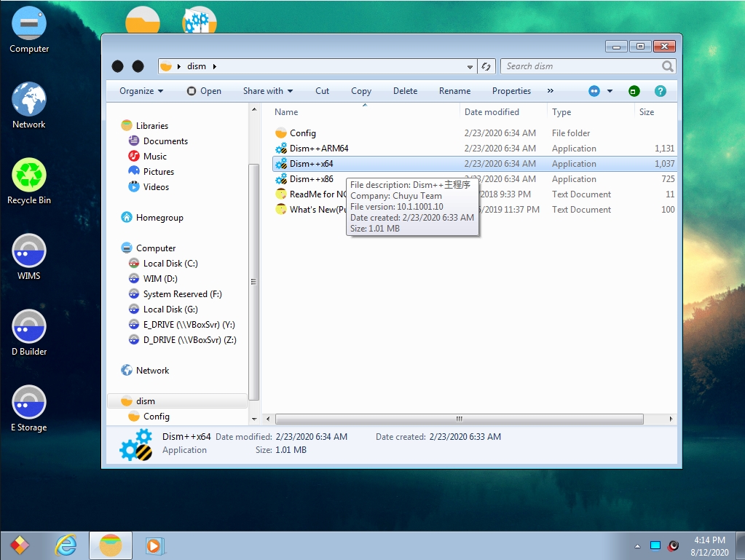This screenshot has height=560, width=745.
Task: Sort files by Name column
Action: point(365,112)
